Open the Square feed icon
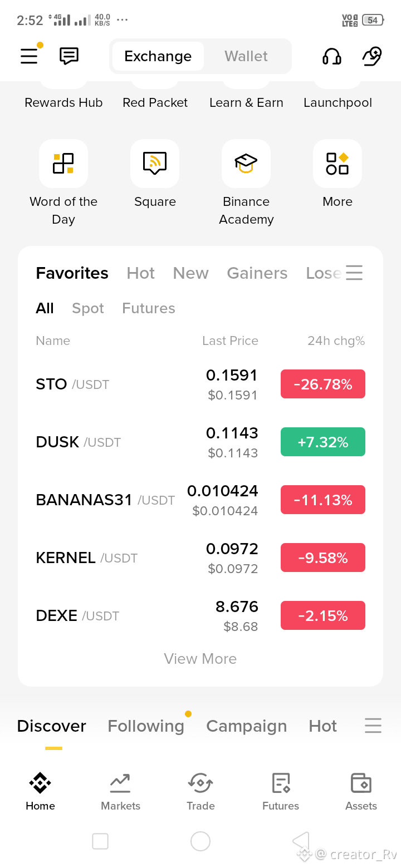This screenshot has height=868, width=401. 155,164
